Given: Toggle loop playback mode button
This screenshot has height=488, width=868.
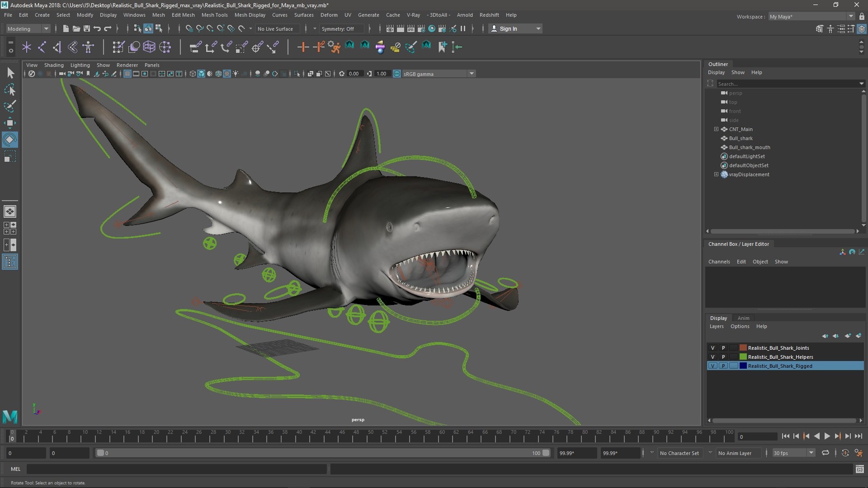Looking at the screenshot, I should [x=826, y=453].
